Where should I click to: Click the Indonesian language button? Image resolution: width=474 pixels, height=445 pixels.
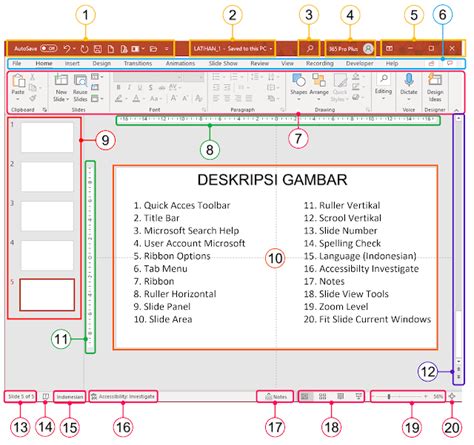pos(70,397)
